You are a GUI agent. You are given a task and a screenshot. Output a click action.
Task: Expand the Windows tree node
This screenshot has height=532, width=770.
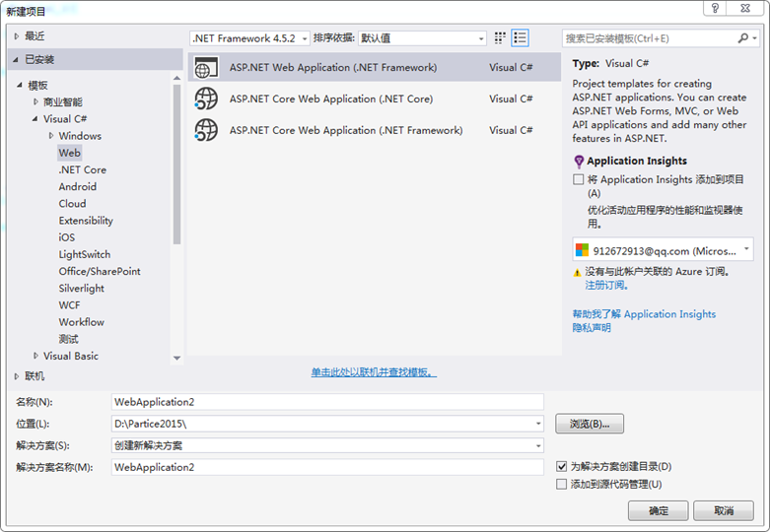[51, 135]
